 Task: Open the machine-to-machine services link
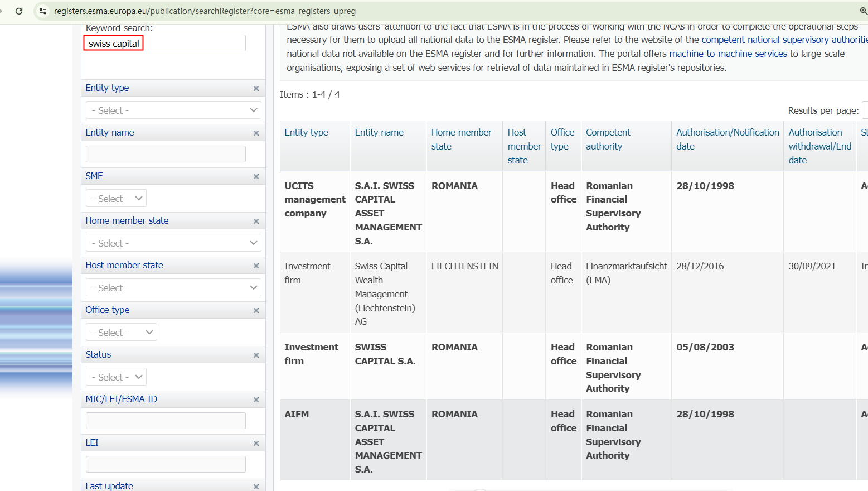(x=728, y=54)
